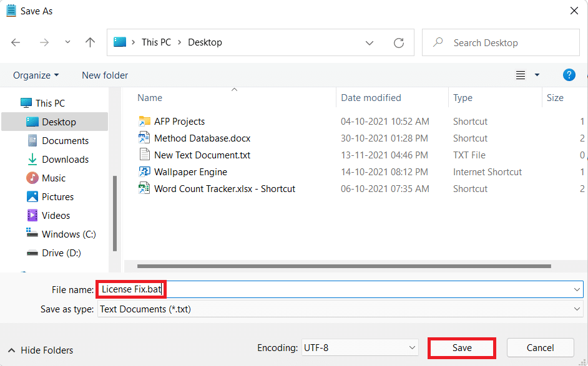588x366 pixels.
Task: Click the blue Help question mark icon
Action: pyautogui.click(x=569, y=75)
